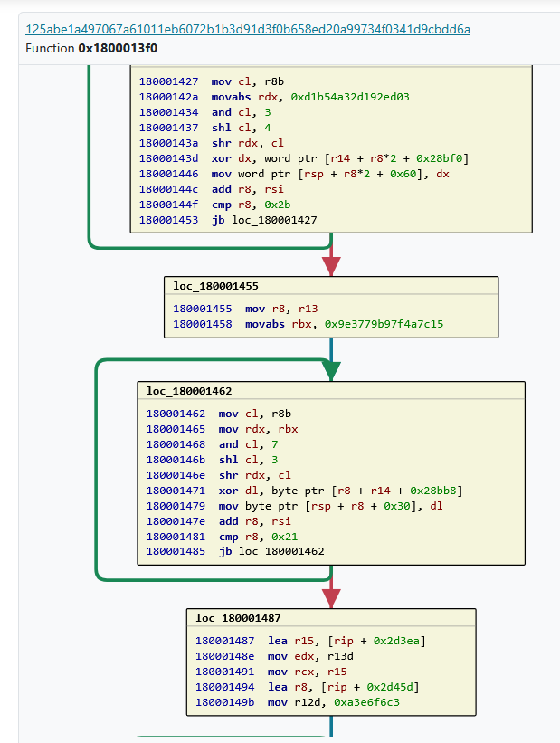Select the loc_180001487 block header
Viewport: 560px width, 743px height.
238,618
